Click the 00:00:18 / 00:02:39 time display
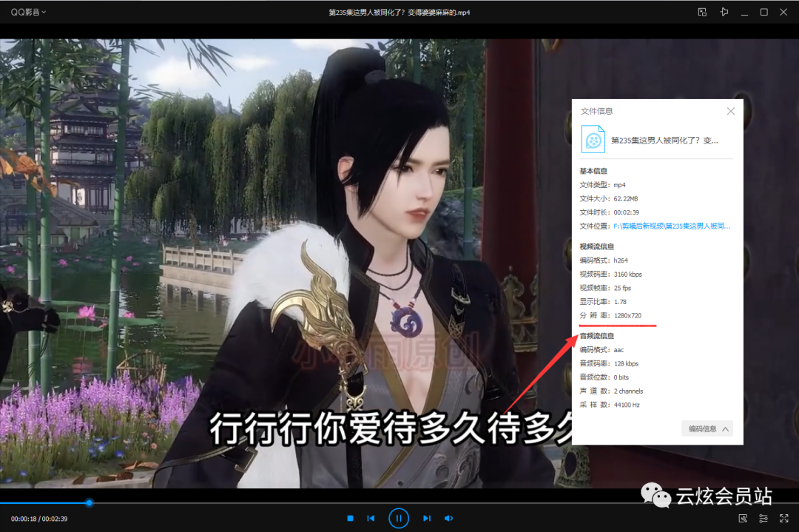799x532 pixels. (39, 519)
